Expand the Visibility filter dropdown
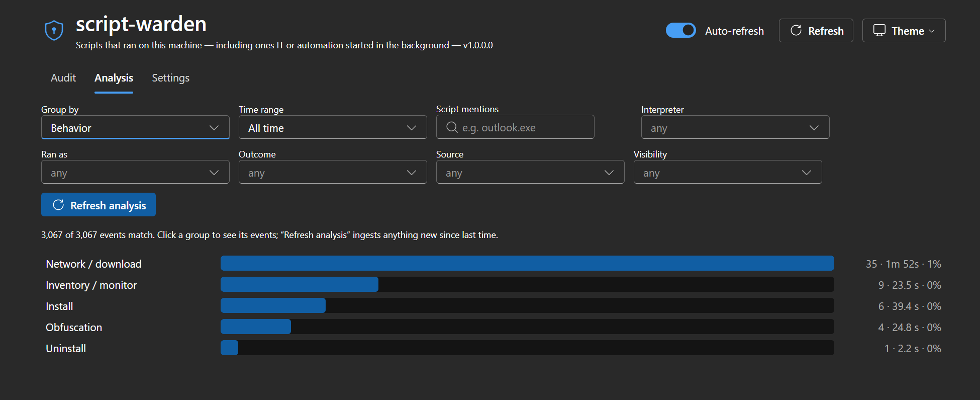This screenshot has width=980, height=400. point(728,172)
